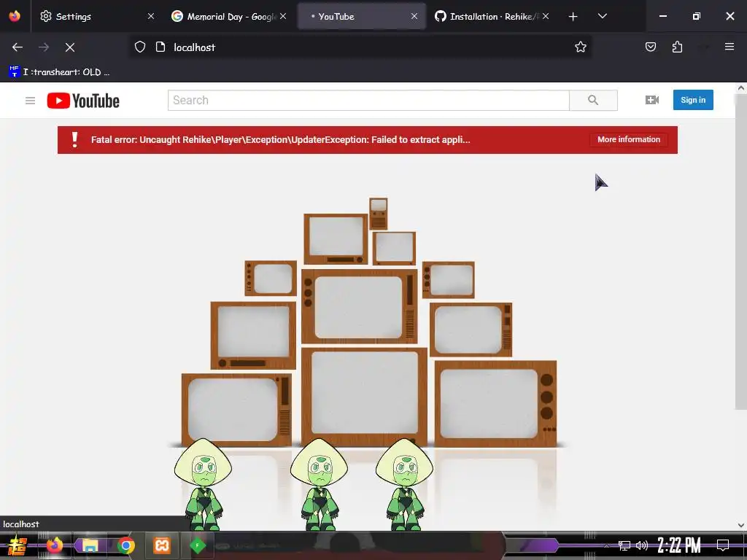Open the notification center icon

coord(723,545)
